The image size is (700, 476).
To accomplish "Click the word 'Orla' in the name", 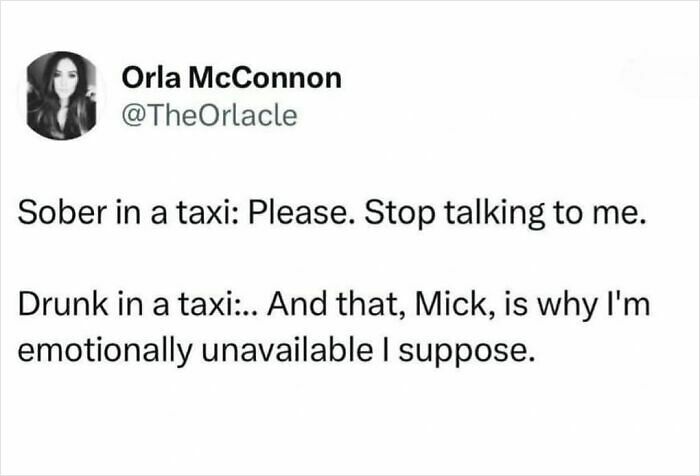I will (151, 78).
